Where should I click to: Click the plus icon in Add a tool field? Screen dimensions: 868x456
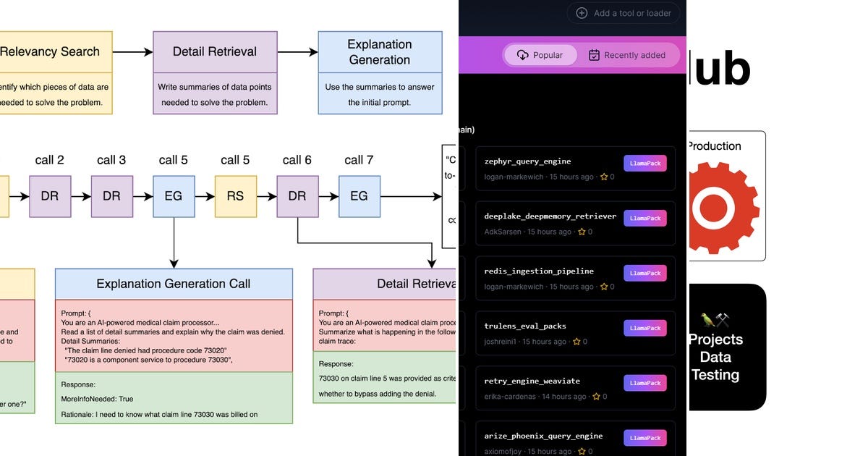point(581,13)
